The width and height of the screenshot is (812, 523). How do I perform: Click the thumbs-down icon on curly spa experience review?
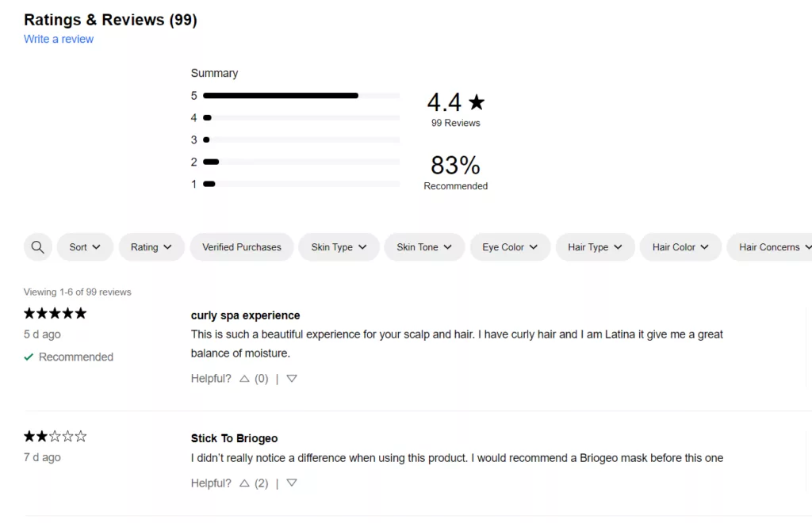point(291,379)
